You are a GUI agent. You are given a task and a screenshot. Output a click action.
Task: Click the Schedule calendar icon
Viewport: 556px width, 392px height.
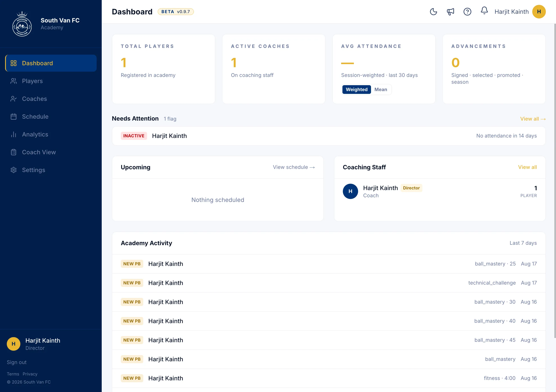[14, 117]
